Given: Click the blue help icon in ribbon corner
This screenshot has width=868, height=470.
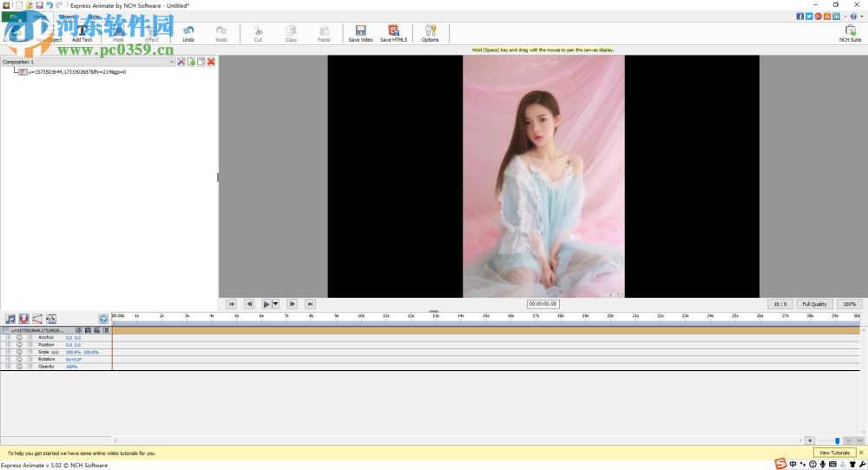Looking at the screenshot, I should click(x=853, y=17).
